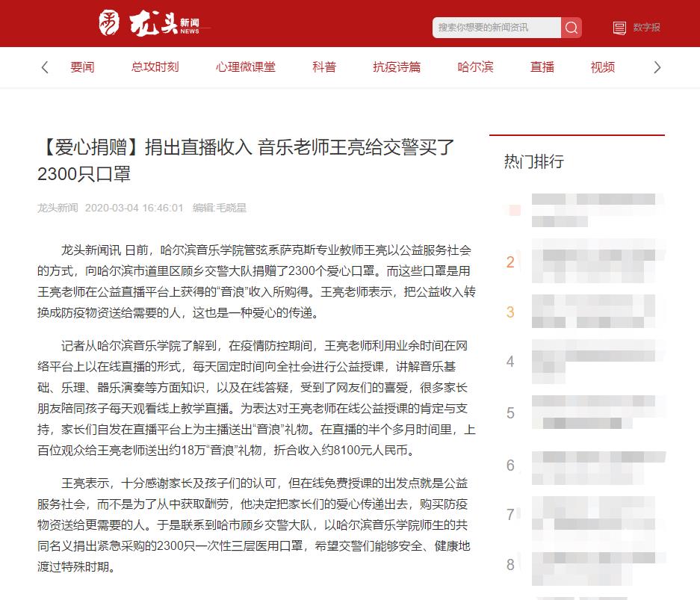Click the 数字报 link text

click(646, 28)
